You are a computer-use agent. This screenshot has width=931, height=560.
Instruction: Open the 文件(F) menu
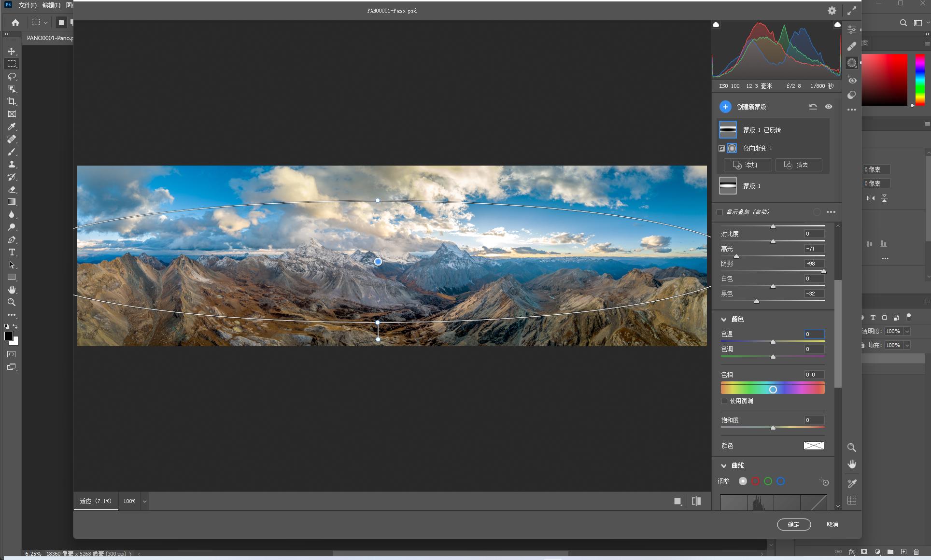click(28, 5)
